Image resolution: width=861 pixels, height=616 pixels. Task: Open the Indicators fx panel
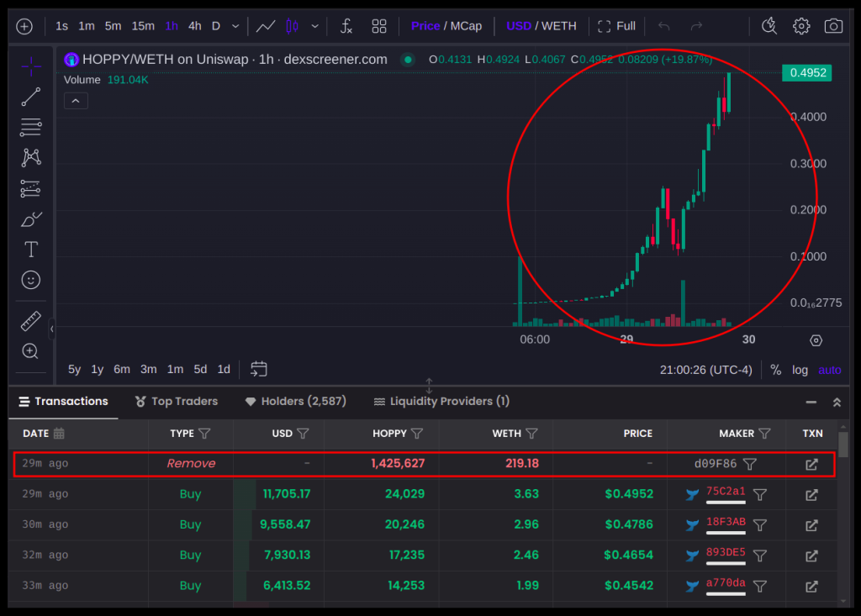(x=346, y=26)
